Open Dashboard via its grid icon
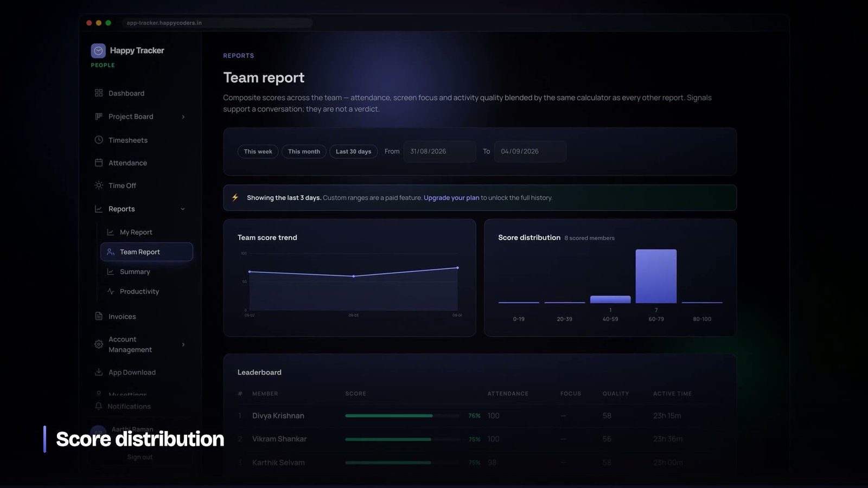This screenshot has width=868, height=488. pos(99,93)
